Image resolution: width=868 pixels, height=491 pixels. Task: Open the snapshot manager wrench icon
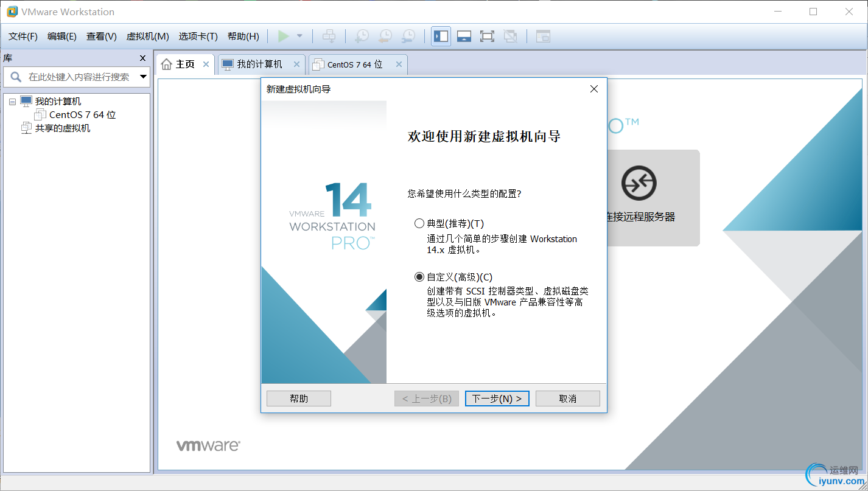pos(408,37)
